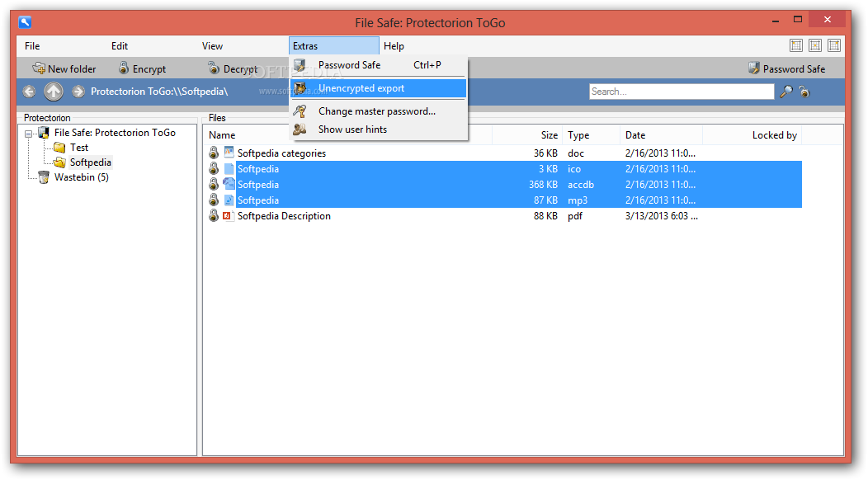Click the Test folder icon
Image resolution: width=868 pixels, height=480 pixels.
tap(59, 148)
